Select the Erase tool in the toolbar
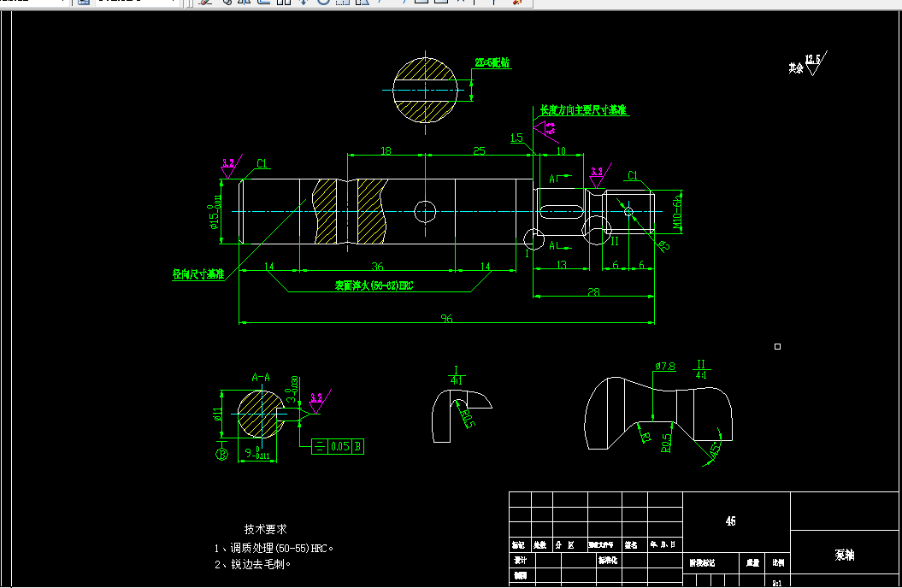This screenshot has width=902, height=588. 204,3
